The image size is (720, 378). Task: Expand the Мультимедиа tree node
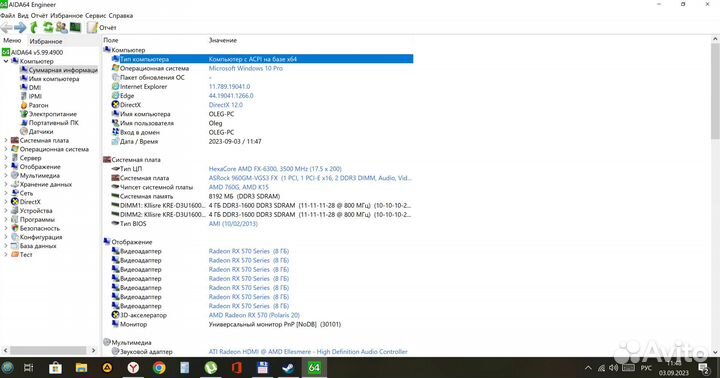pos(6,175)
